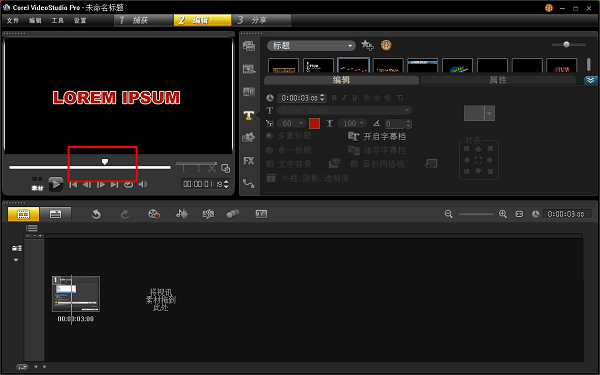Screen dimensions: 600x375
Task: Click the red text color swatch
Action: tap(314, 123)
